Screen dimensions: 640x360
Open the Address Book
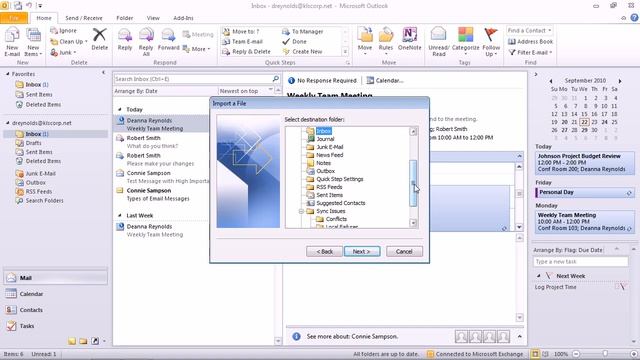(x=530, y=42)
